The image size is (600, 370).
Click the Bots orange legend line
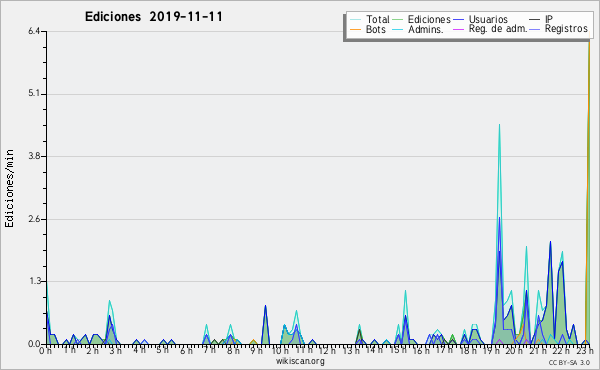tap(355, 29)
